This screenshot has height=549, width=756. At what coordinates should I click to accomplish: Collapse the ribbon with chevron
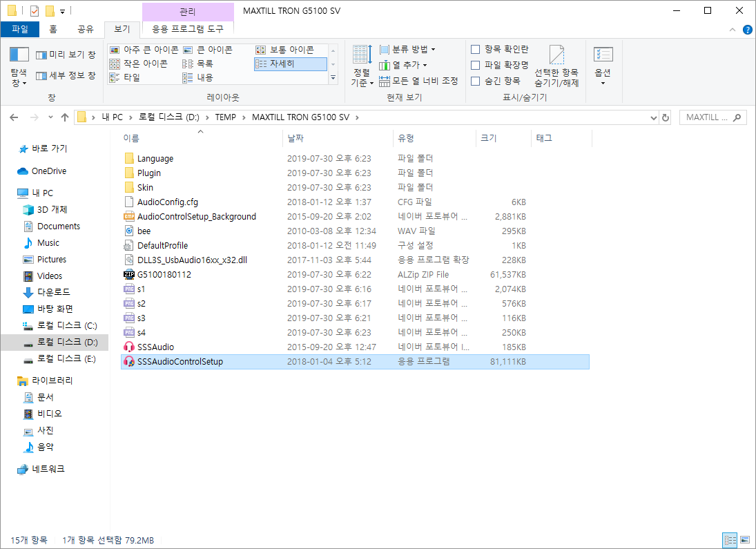733,30
